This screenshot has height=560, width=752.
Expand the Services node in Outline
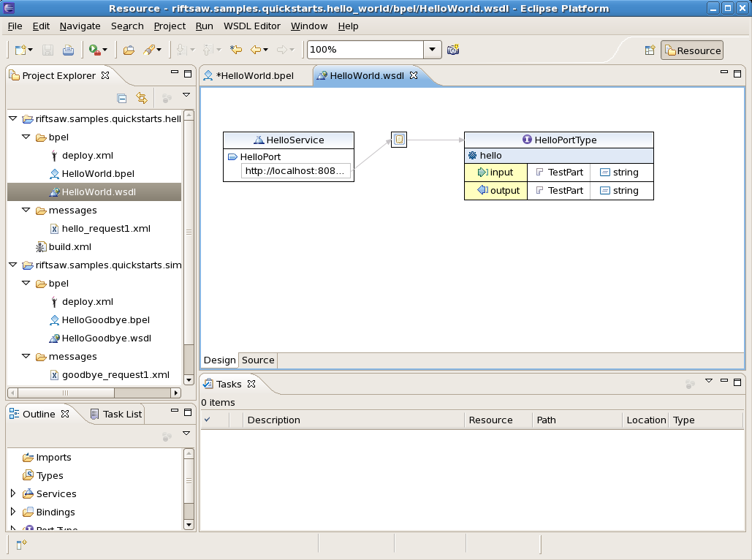click(13, 493)
